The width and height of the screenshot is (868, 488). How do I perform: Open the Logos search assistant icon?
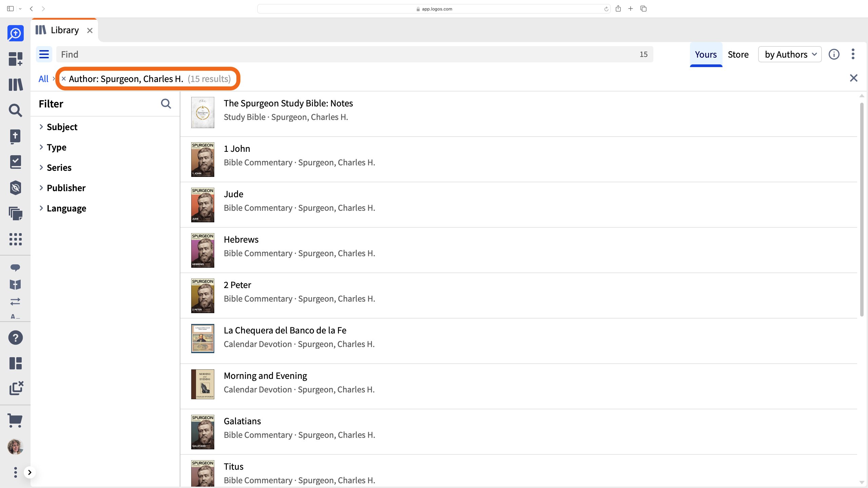click(15, 33)
